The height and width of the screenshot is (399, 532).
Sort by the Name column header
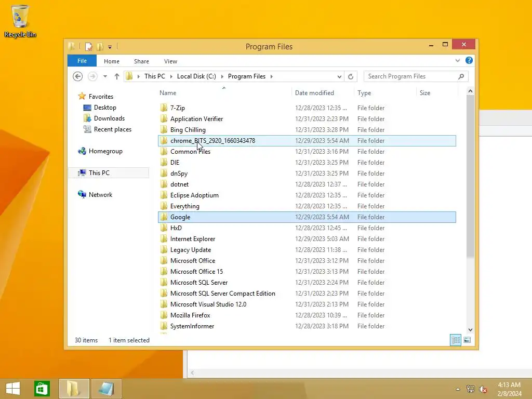(x=168, y=93)
